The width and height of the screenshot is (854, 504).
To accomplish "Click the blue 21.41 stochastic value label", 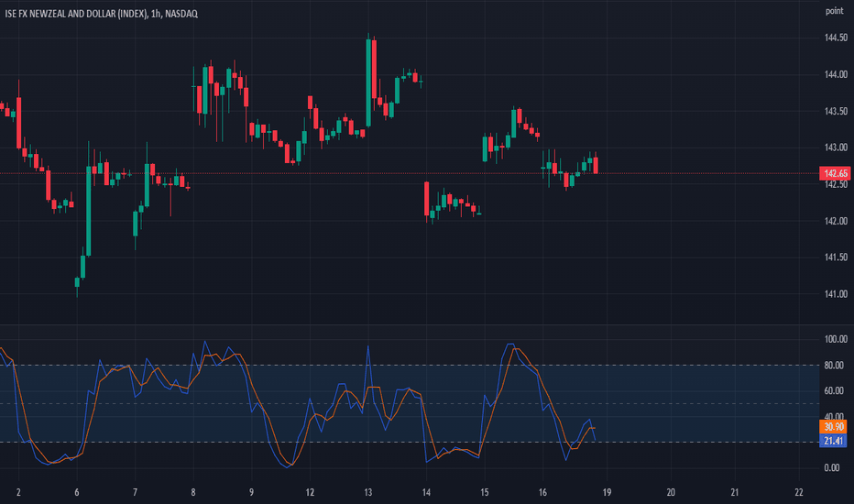I will 833,441.
